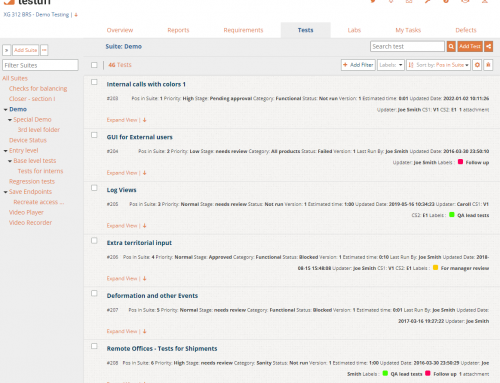Click pink Follow up label swatch in #204
This screenshot has width=500, height=383.
[460, 162]
